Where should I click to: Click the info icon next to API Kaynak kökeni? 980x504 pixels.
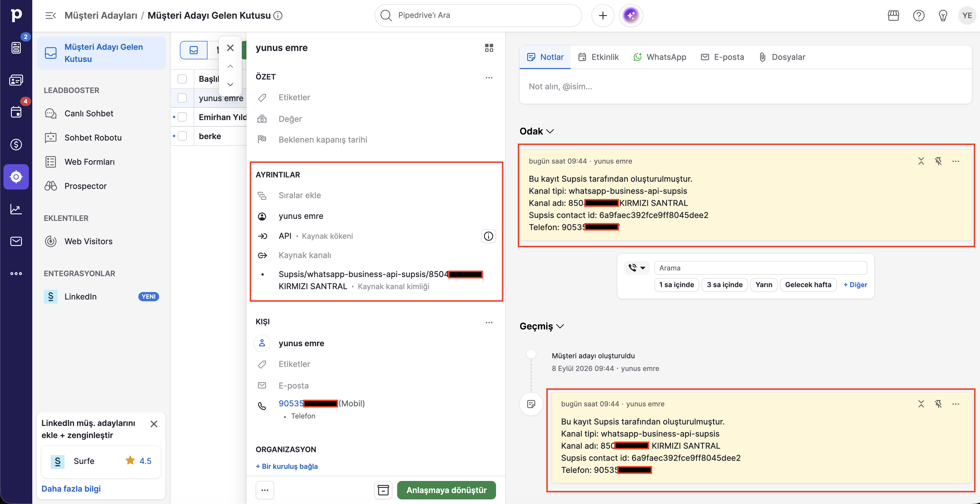click(488, 236)
